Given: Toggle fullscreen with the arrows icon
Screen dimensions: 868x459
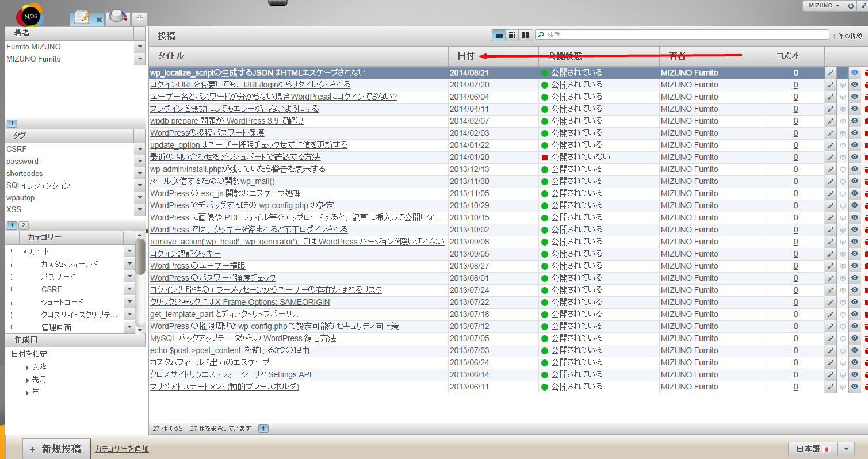Looking at the screenshot, I should point(863,5).
